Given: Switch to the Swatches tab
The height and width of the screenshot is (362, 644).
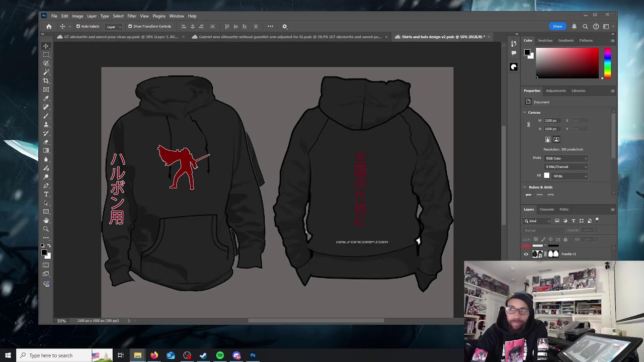Looking at the screenshot, I should 545,40.
